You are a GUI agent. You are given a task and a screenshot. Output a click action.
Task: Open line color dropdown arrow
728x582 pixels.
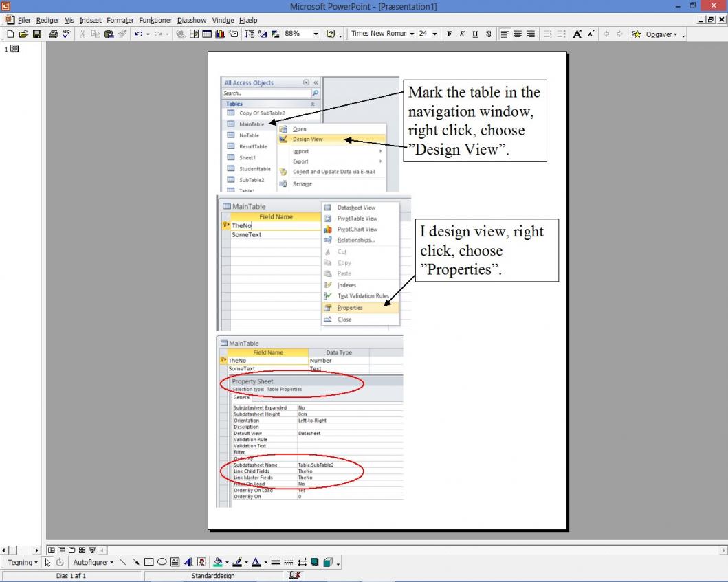point(246,562)
